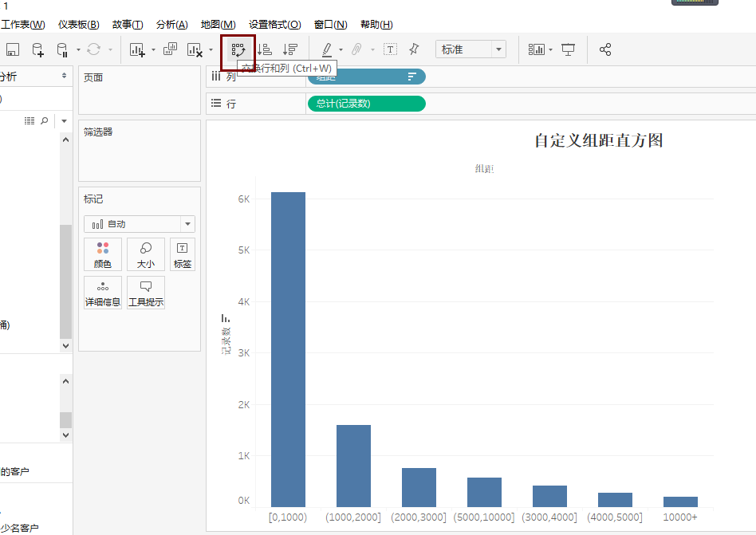
Task: Open the 帮助(H) menu
Action: 376,24
